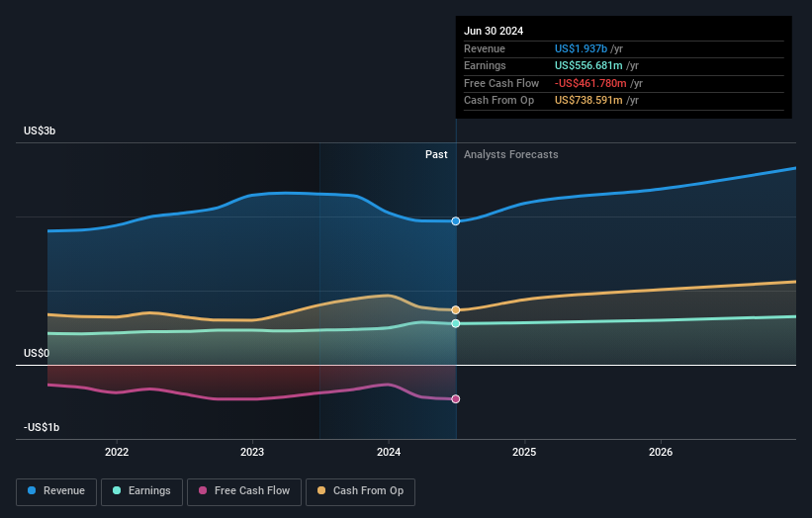This screenshot has height=518, width=812.
Task: Toggle the Earnings legend button
Action: (x=141, y=491)
